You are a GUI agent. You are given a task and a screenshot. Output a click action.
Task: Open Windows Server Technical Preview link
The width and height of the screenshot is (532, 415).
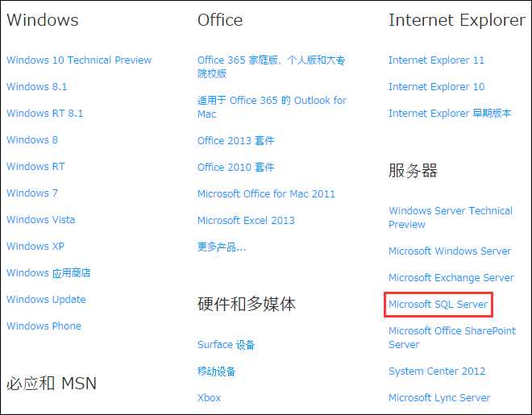[x=451, y=218]
